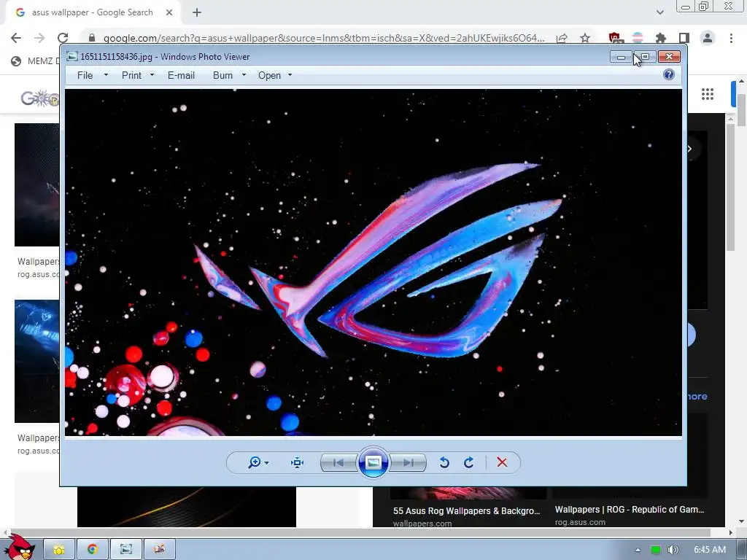
Task: Click the next-image arrow in Google preview panel
Action: click(691, 149)
